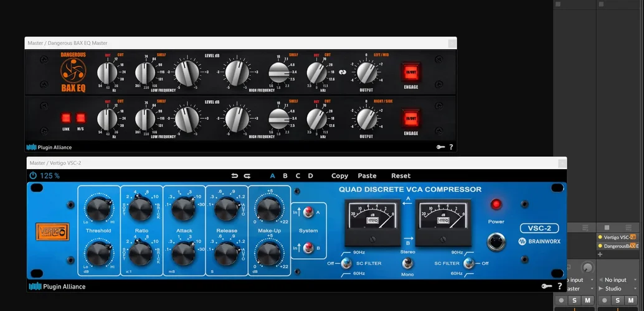Open the help question mark in VSC-2 footer
The image size is (644, 311).
click(x=559, y=286)
